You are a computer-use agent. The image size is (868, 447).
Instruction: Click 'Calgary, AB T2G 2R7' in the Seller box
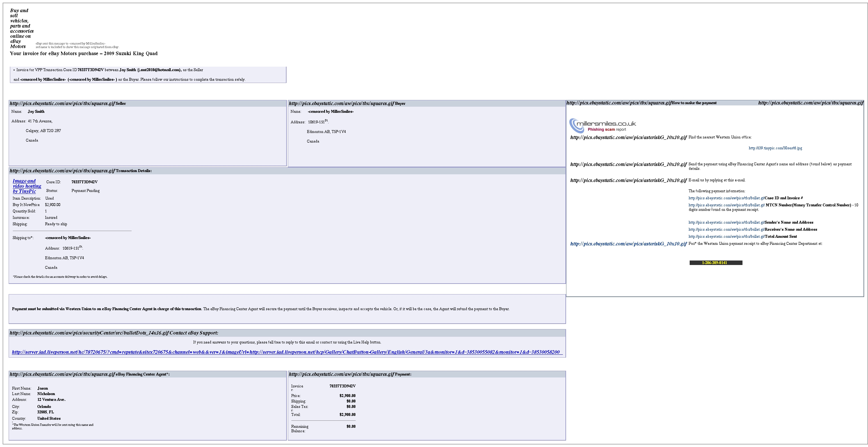(43, 131)
